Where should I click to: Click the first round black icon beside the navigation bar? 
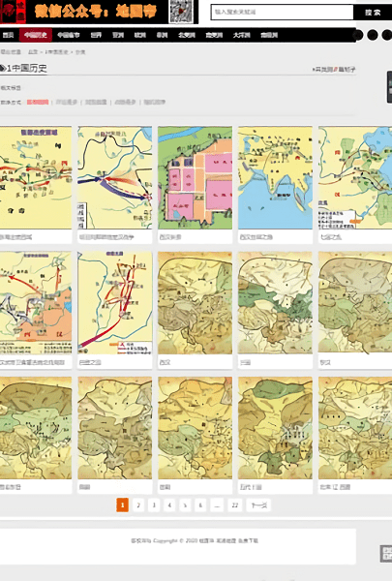coord(358,35)
